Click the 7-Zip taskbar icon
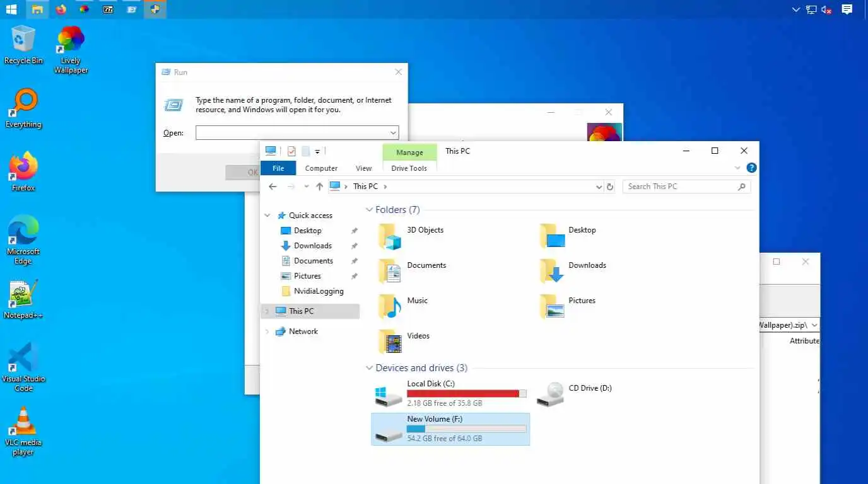This screenshot has width=868, height=484. [x=108, y=9]
